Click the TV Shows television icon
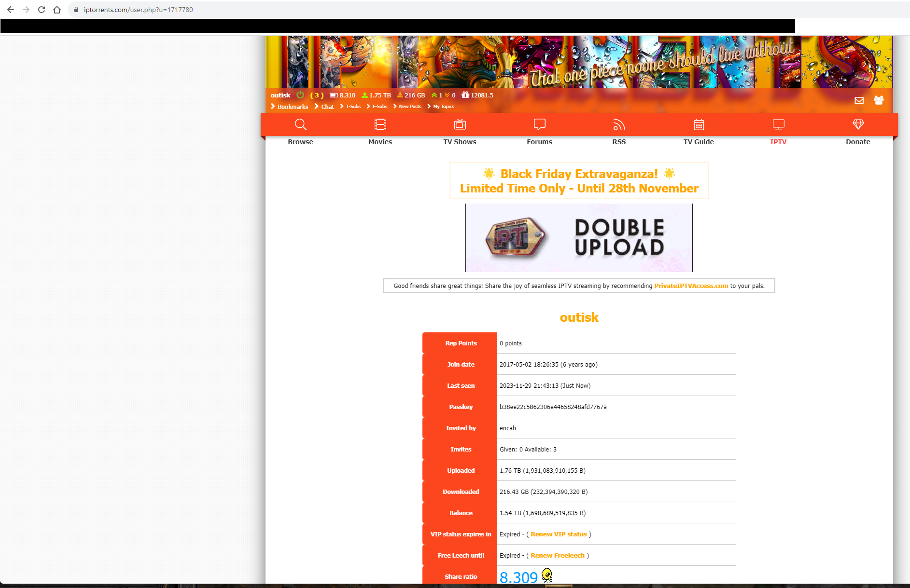This screenshot has width=910, height=588. [460, 124]
